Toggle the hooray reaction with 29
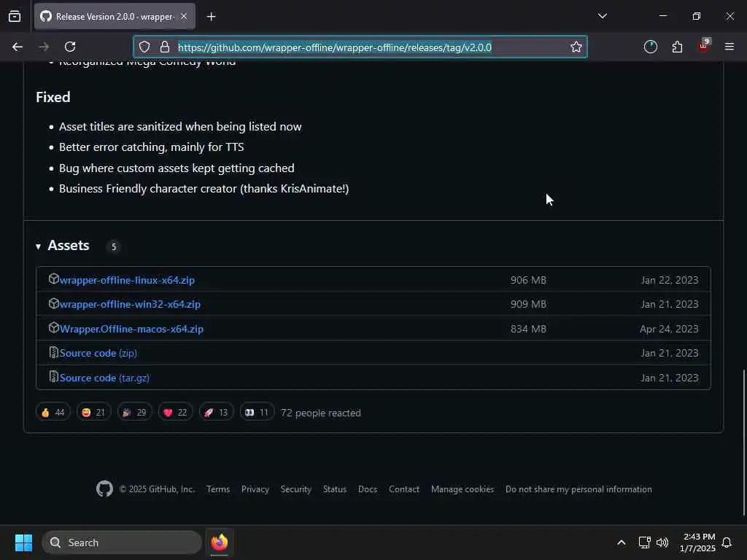The height and width of the screenshot is (560, 747). pos(134,413)
